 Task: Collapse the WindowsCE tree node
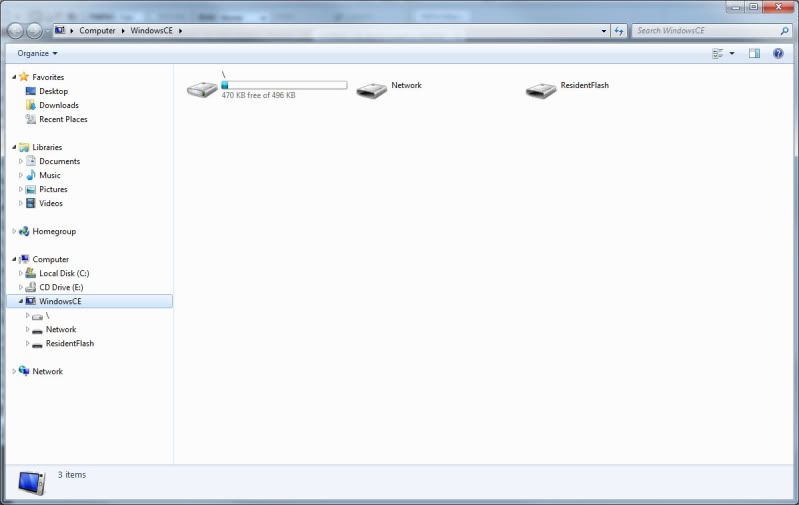pyautogui.click(x=21, y=301)
